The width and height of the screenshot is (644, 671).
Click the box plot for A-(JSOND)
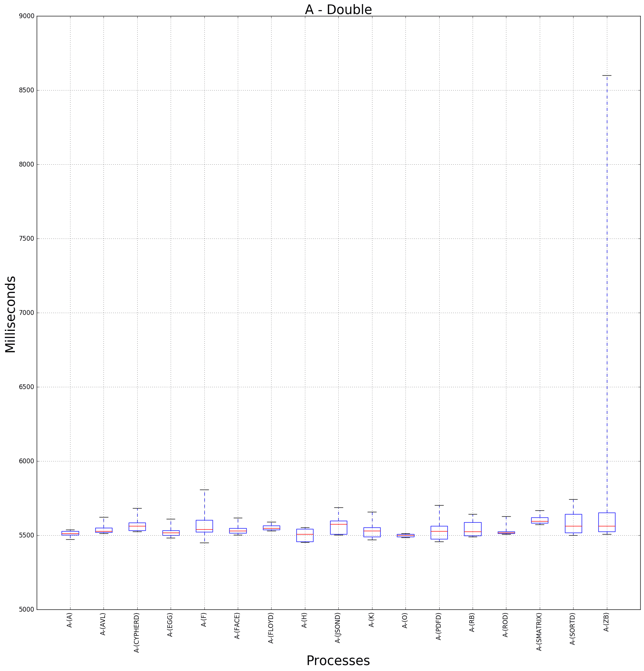[x=338, y=527]
